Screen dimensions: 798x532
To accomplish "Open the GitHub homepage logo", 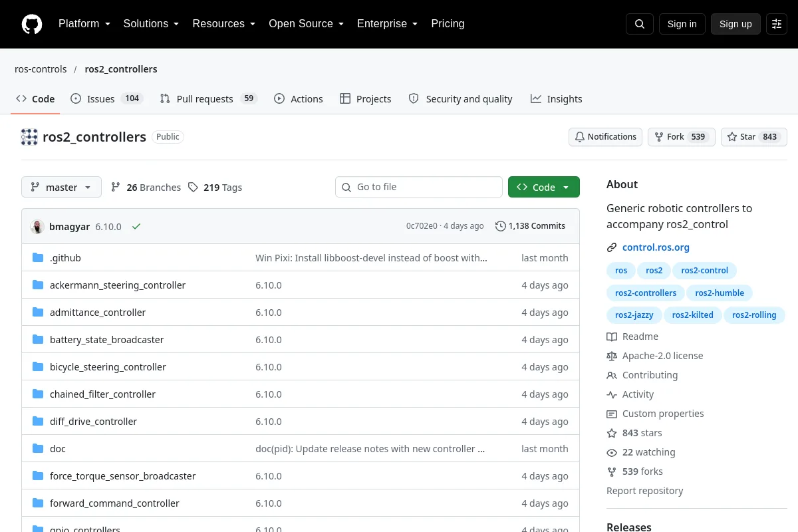I will point(32,24).
